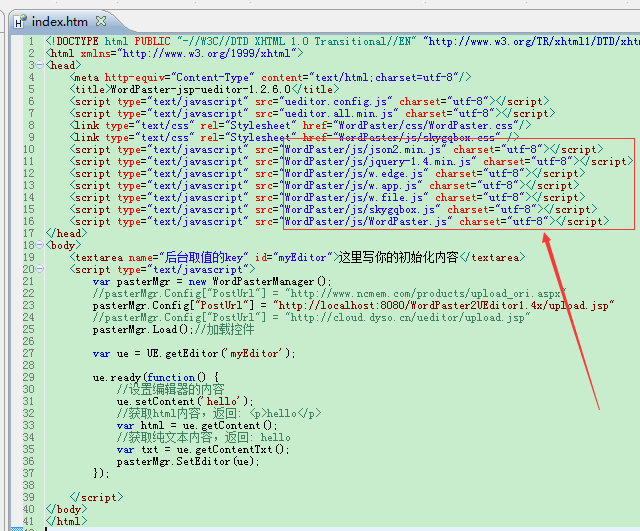Image resolution: width=640 pixels, height=531 pixels.
Task: Click the ue.getContent() line
Action: coord(197,425)
